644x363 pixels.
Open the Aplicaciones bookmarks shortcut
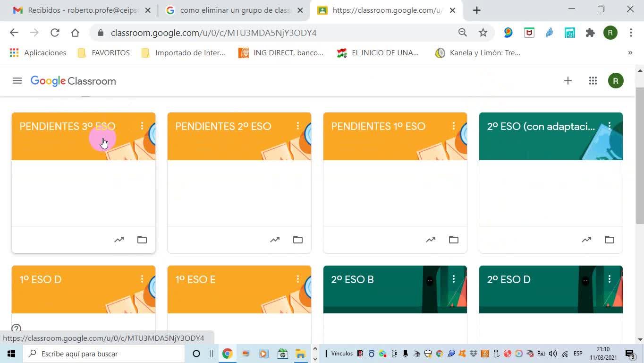[x=38, y=52]
